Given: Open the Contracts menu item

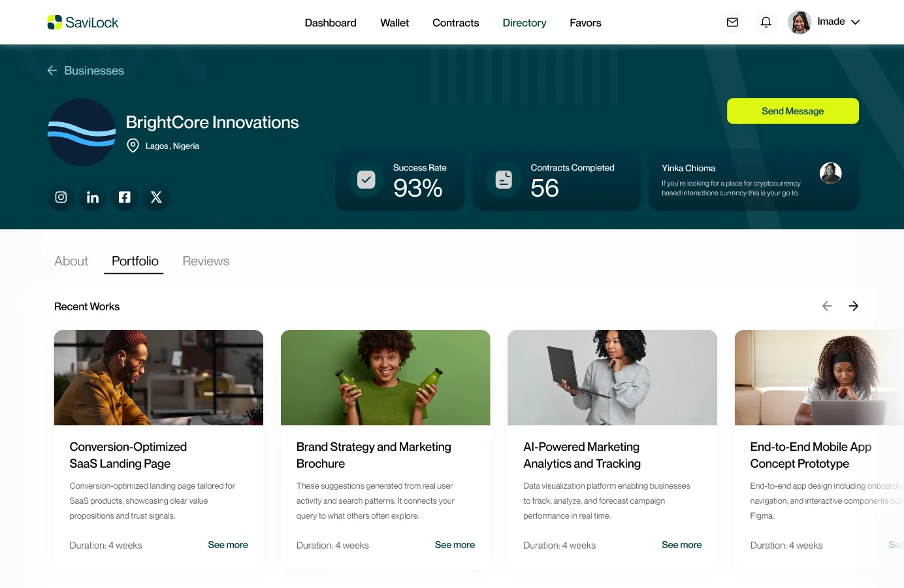Looking at the screenshot, I should coord(455,23).
